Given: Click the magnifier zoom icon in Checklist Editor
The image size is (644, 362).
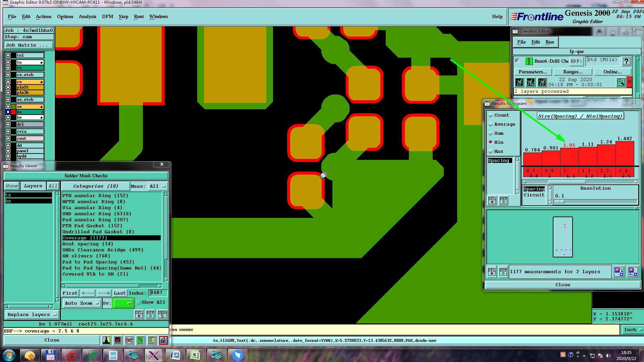Looking at the screenshot, I should [x=621, y=82].
